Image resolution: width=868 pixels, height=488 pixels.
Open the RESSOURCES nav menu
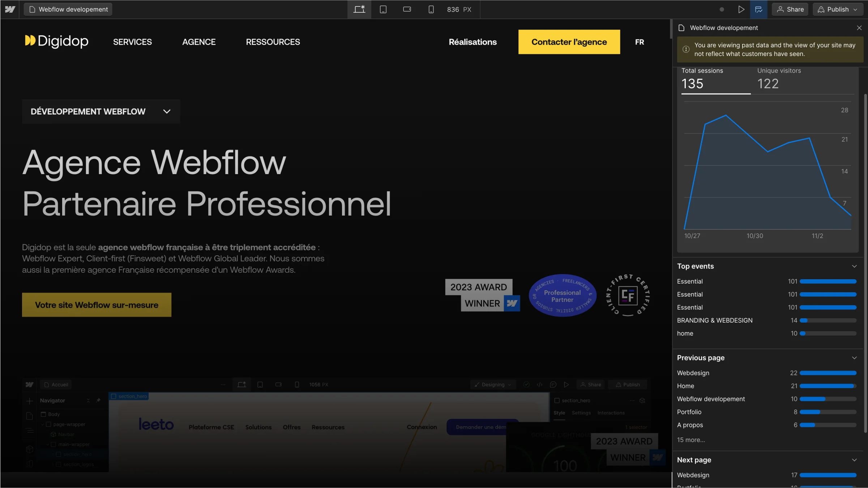tap(273, 42)
